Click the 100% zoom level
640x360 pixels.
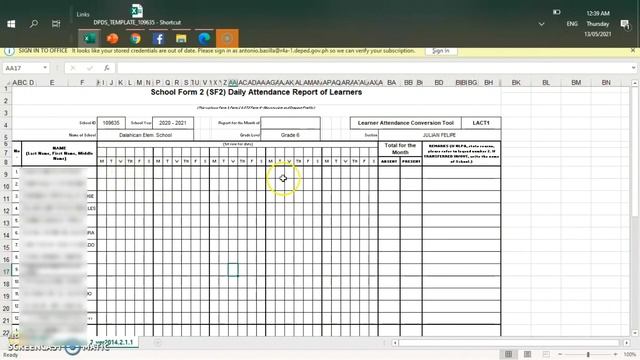pos(629,354)
